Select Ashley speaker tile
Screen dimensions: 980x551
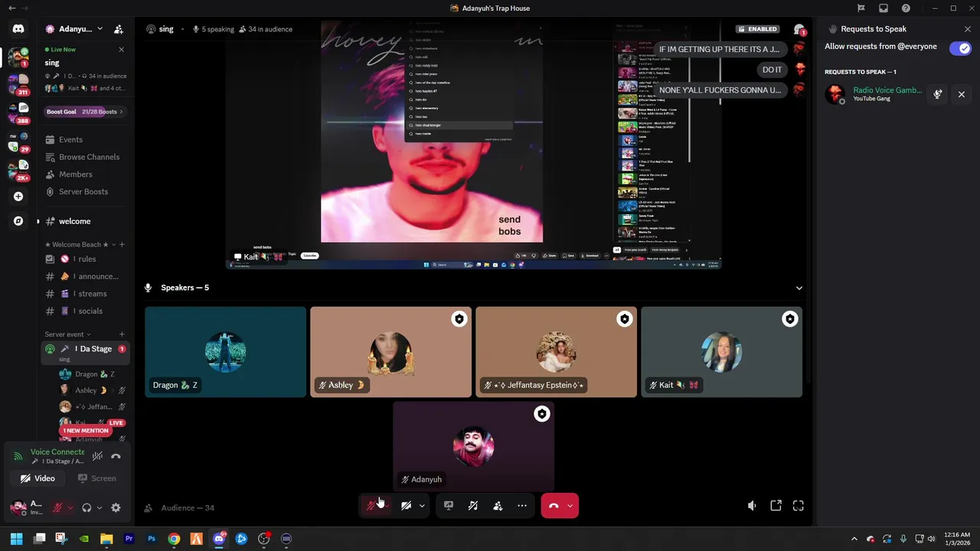click(x=390, y=352)
